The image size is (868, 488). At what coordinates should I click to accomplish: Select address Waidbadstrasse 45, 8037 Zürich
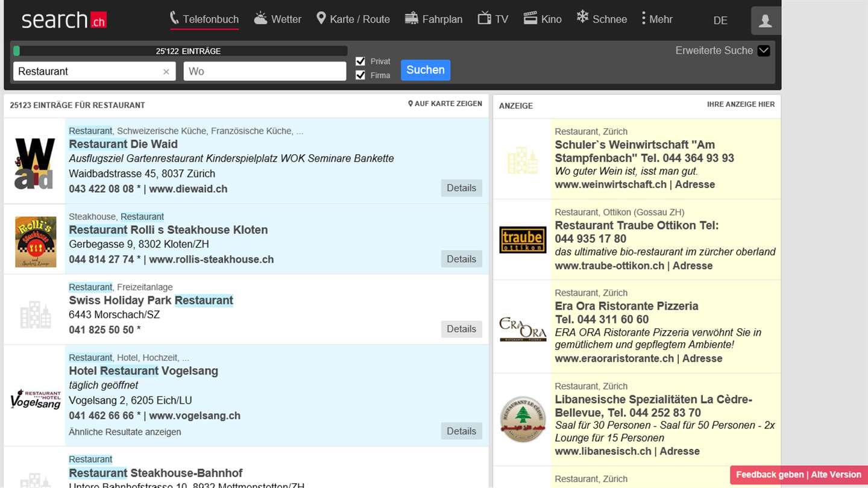click(x=142, y=174)
